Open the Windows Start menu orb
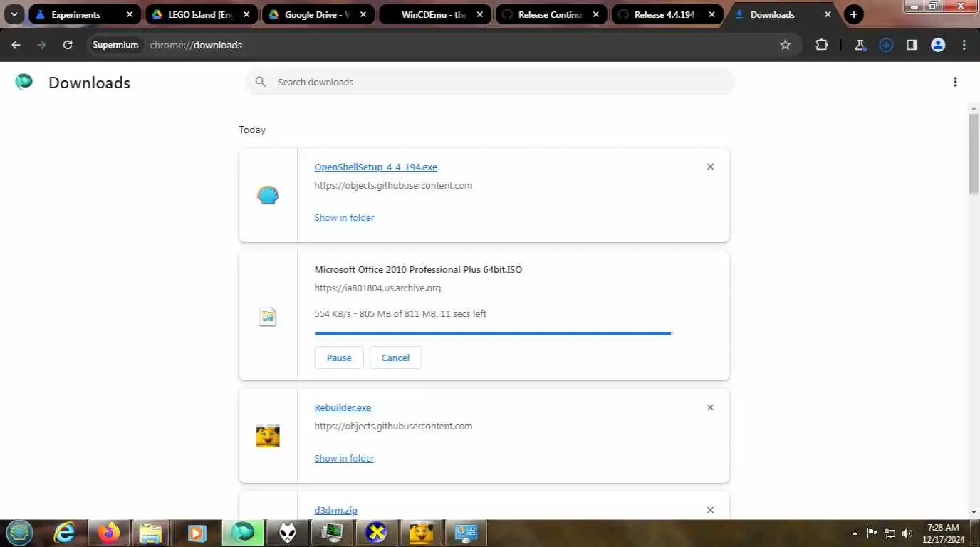980x547 pixels. 19,533
